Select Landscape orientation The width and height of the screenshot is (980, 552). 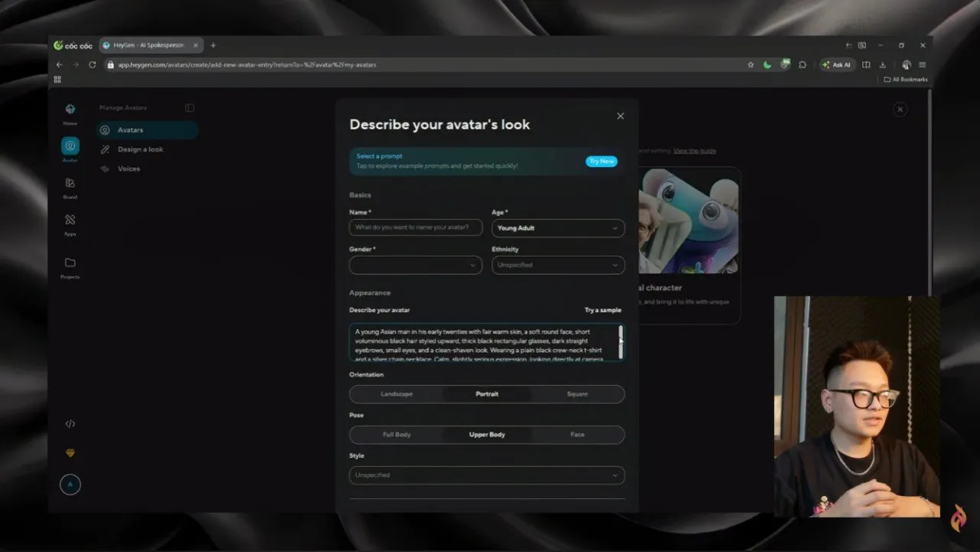tap(397, 394)
